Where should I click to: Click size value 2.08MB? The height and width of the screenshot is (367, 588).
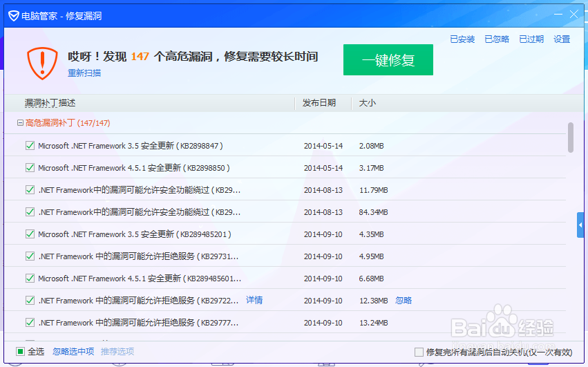pos(371,146)
